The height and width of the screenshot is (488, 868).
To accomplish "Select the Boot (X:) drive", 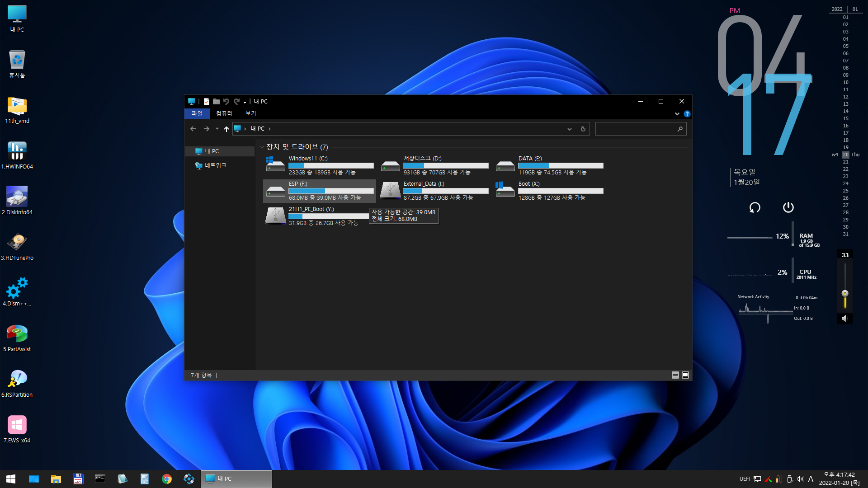I will pyautogui.click(x=549, y=191).
